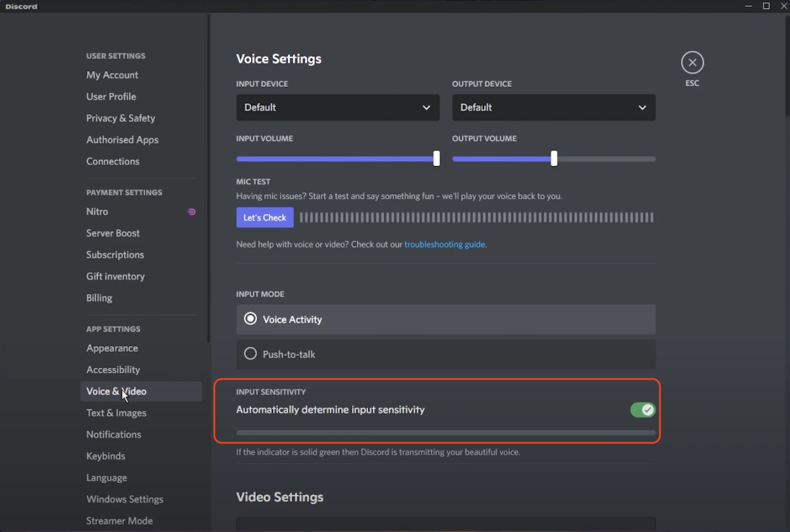Open the troubleshooting guide link
This screenshot has height=532, width=790.
(x=445, y=244)
